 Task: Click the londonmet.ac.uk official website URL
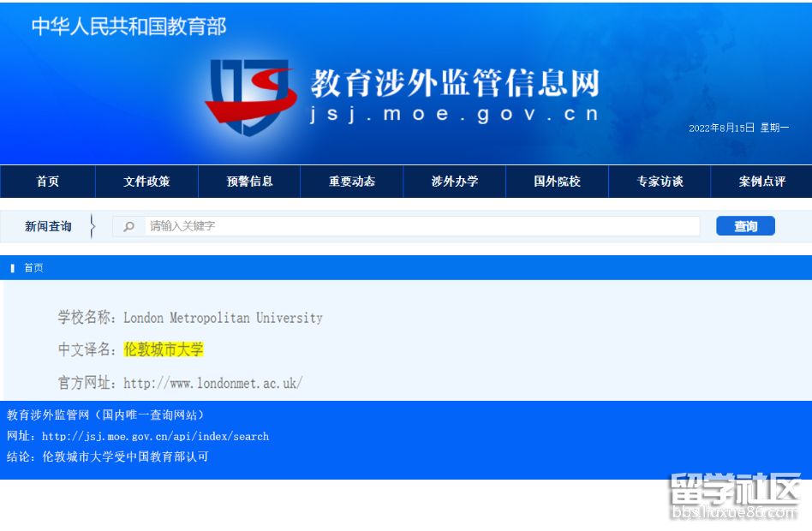coord(212,383)
